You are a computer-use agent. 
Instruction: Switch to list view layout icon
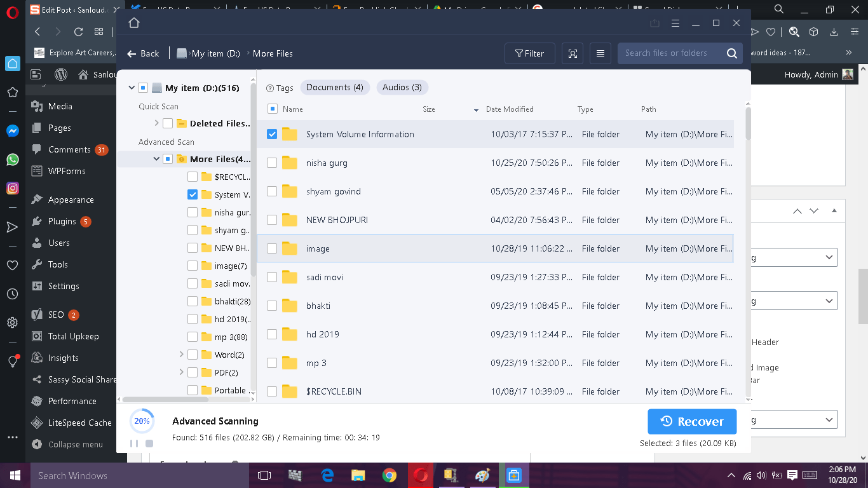click(x=600, y=53)
